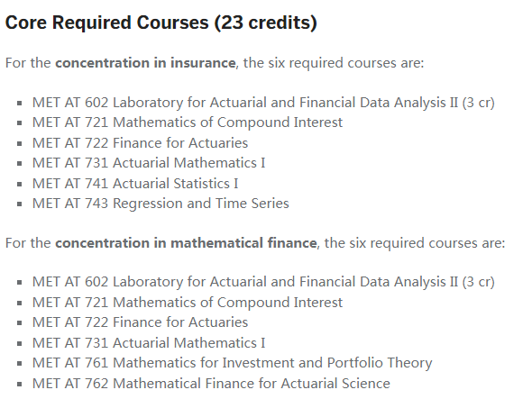This screenshot has height=399, width=532.
Task: Click the Core Required Courses heading
Action: (x=161, y=23)
